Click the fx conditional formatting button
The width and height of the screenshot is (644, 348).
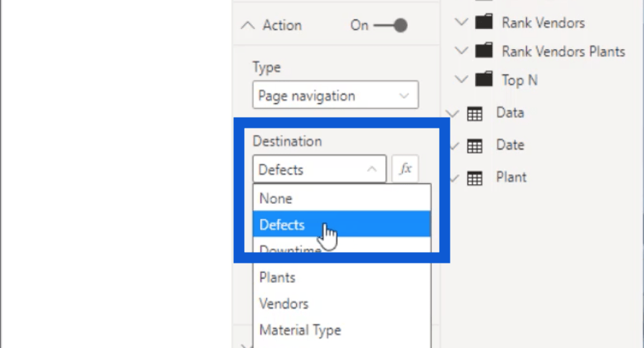click(x=405, y=168)
